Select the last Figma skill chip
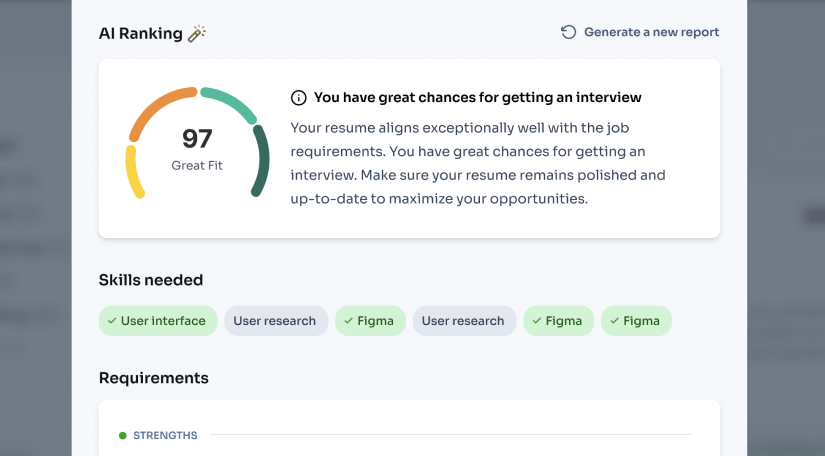This screenshot has width=825, height=456. point(636,321)
